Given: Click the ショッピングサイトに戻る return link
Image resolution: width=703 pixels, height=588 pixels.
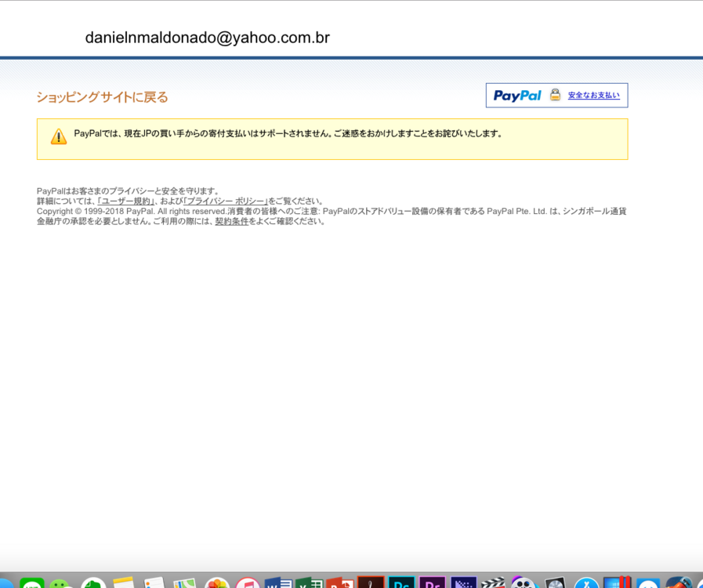Looking at the screenshot, I should pyautogui.click(x=102, y=97).
